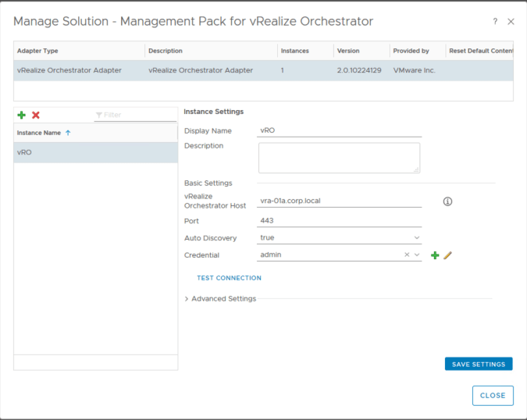
Task: Click the Port number field
Action: [x=340, y=221]
